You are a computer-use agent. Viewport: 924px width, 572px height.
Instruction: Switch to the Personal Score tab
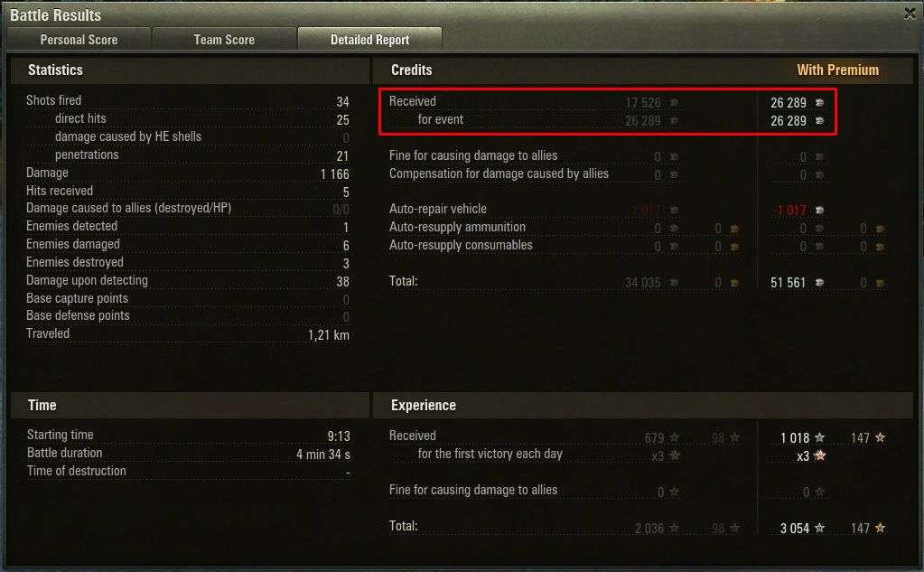(x=79, y=40)
